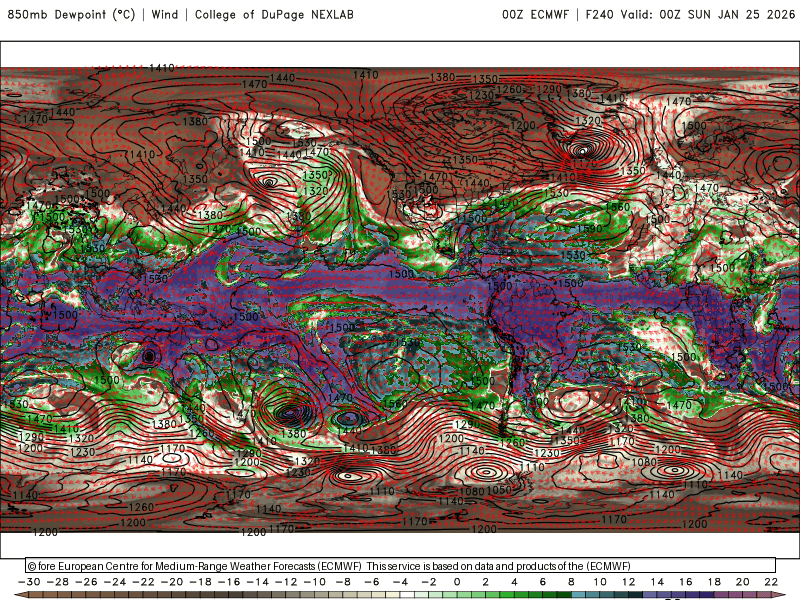Click the -4 value on the legend scale
Image resolution: width=800 pixels, height=600 pixels.
coord(401,582)
